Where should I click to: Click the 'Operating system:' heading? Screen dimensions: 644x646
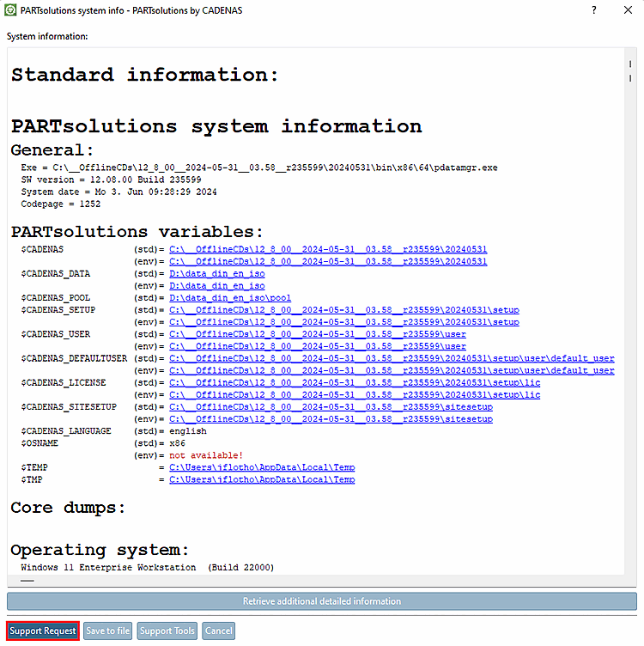click(100, 550)
